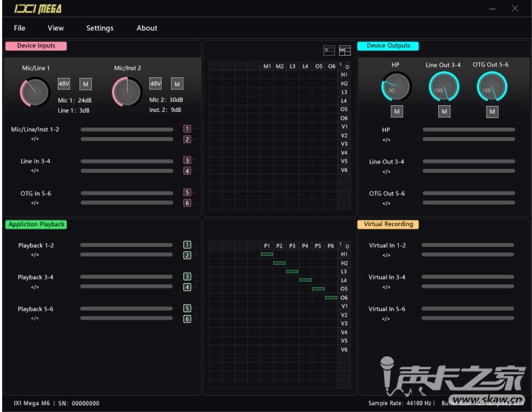The height and width of the screenshot is (412, 532).
Task: Click the V1 row label in playback matrix
Action: coord(344,306)
